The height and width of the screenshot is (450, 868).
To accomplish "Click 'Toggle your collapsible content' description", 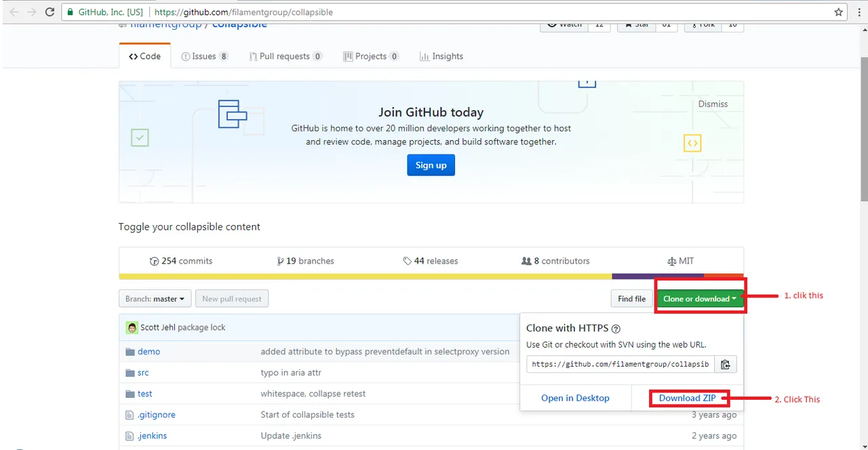I will pyautogui.click(x=189, y=226).
